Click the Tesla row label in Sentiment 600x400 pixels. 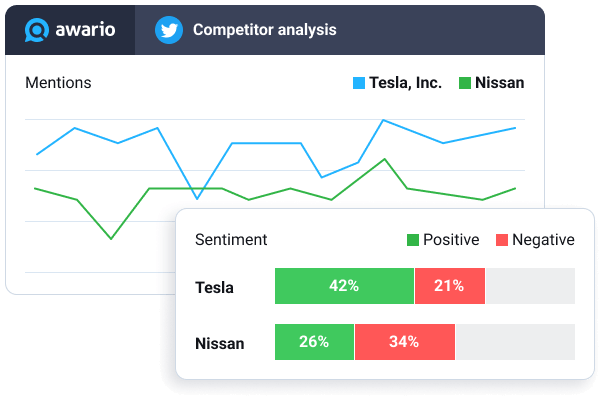214,288
